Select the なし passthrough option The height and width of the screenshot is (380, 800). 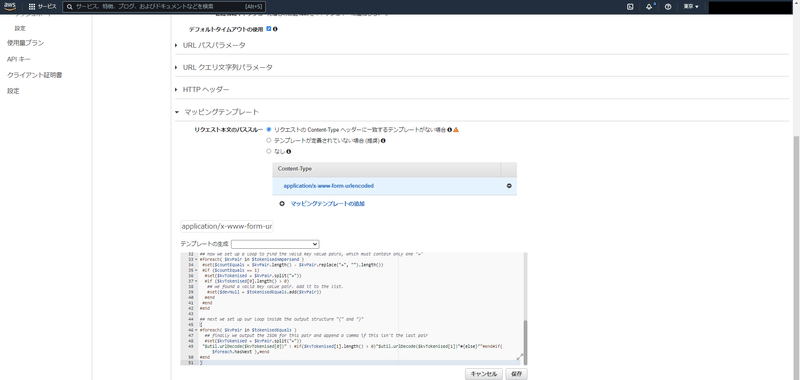pos(269,151)
